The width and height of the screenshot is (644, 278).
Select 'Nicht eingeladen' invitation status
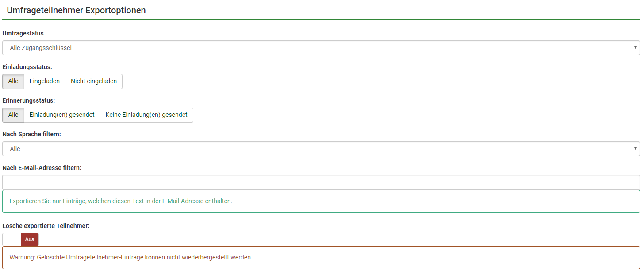(x=94, y=81)
